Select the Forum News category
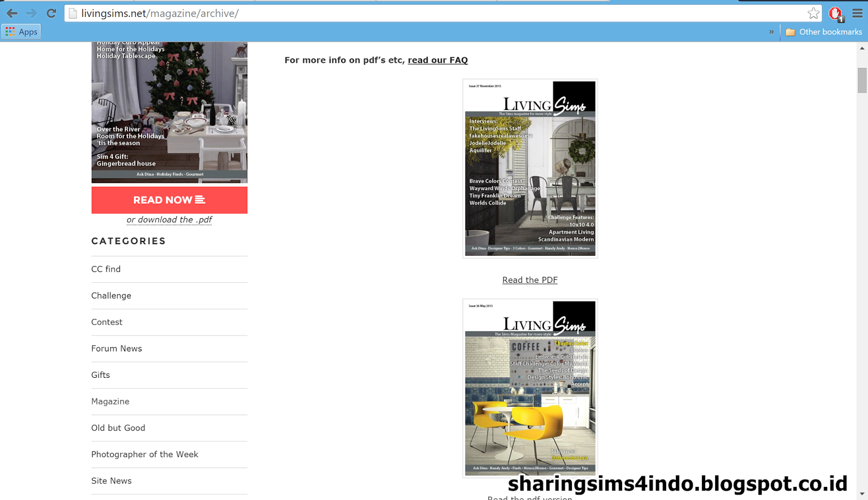The width and height of the screenshot is (868, 500). [117, 349]
